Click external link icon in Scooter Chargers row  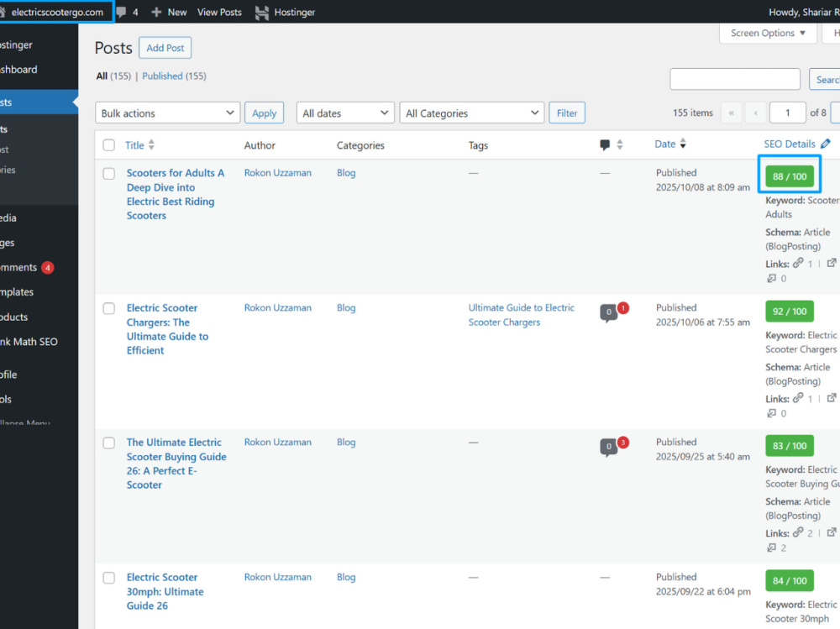coord(832,398)
